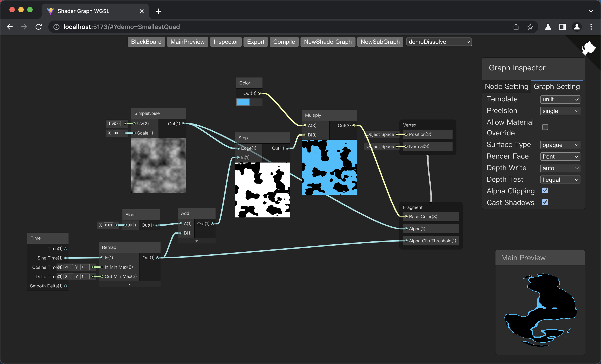Open browser three-dot menu
Screen dimensions: 601x364
591,27
